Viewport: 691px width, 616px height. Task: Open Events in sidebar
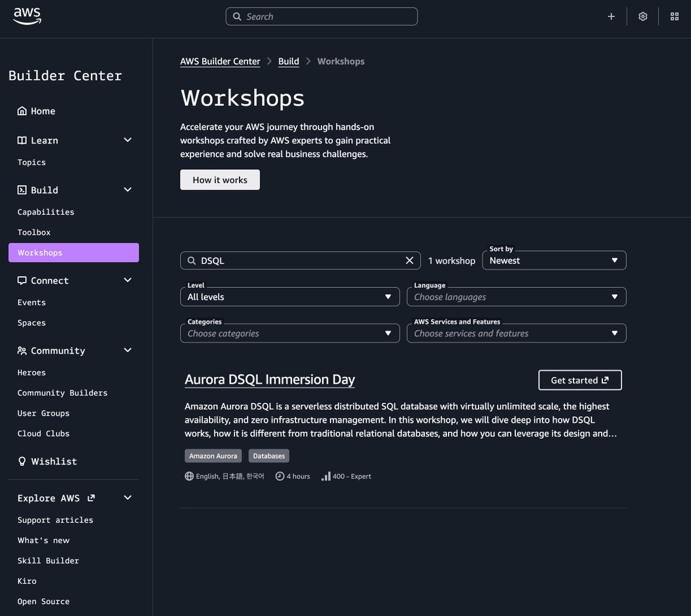32,302
